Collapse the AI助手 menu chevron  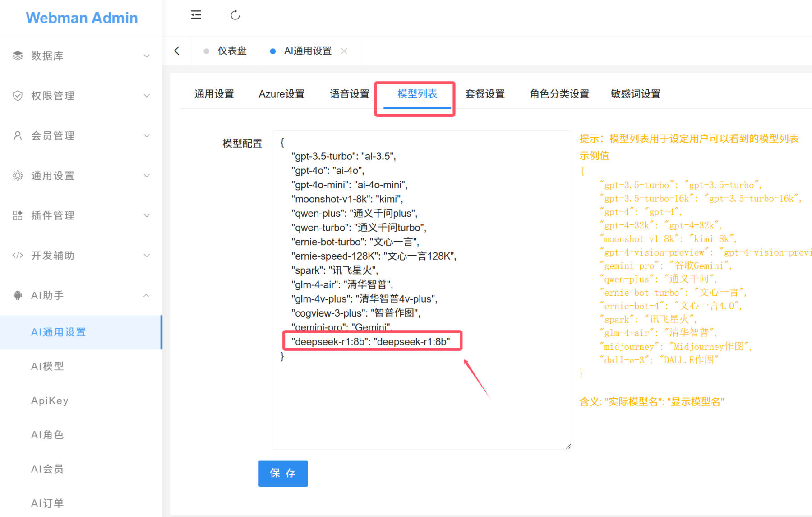pyautogui.click(x=147, y=295)
